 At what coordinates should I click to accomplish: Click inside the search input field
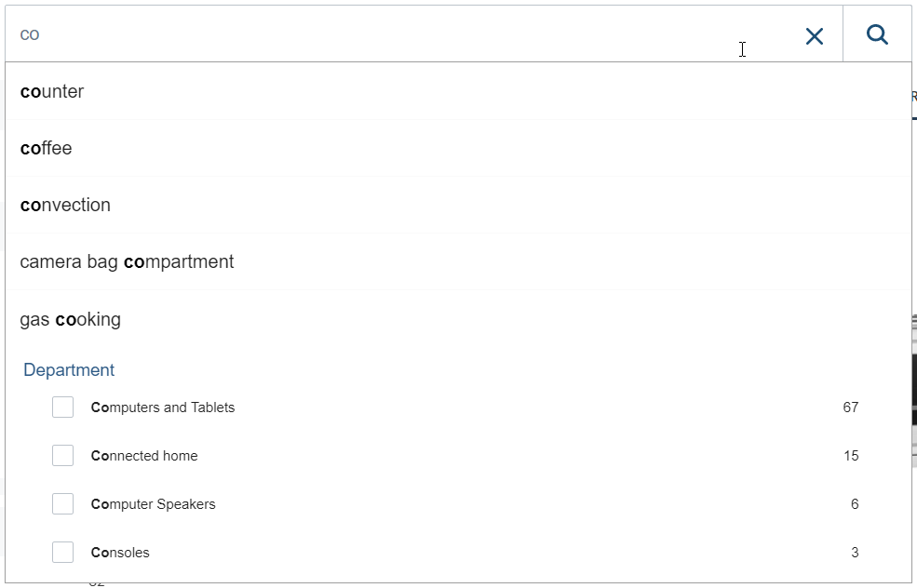372,34
